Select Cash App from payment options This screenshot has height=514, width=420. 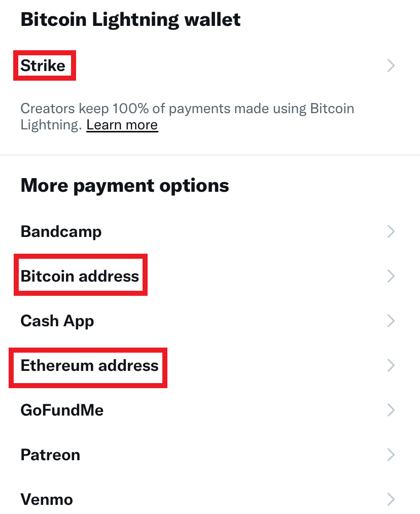click(57, 321)
